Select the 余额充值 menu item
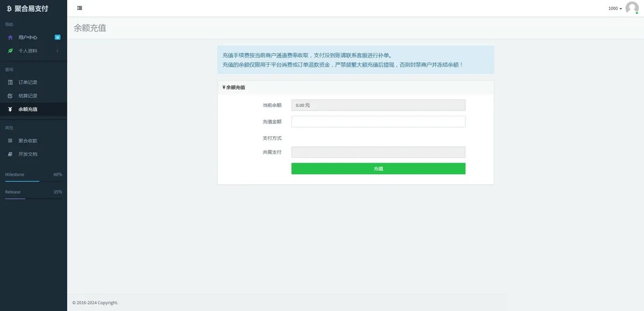This screenshot has height=311, width=644. point(33,109)
